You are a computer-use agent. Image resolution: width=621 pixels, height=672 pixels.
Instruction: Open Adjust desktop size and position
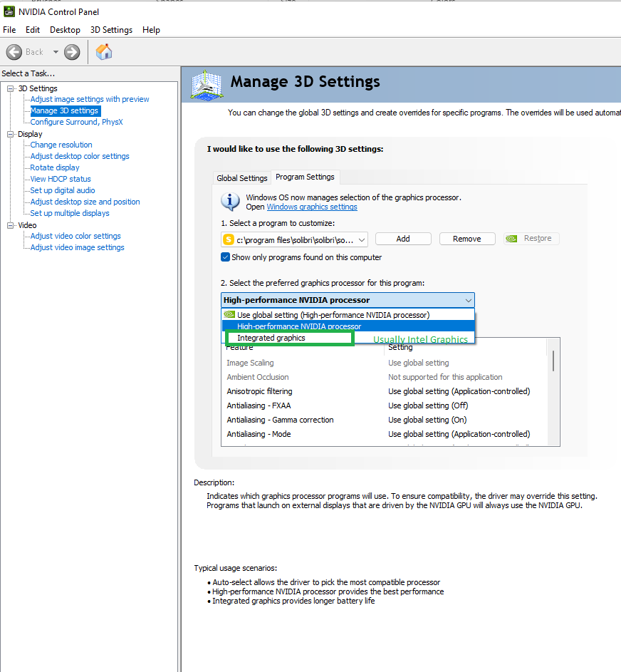point(85,202)
